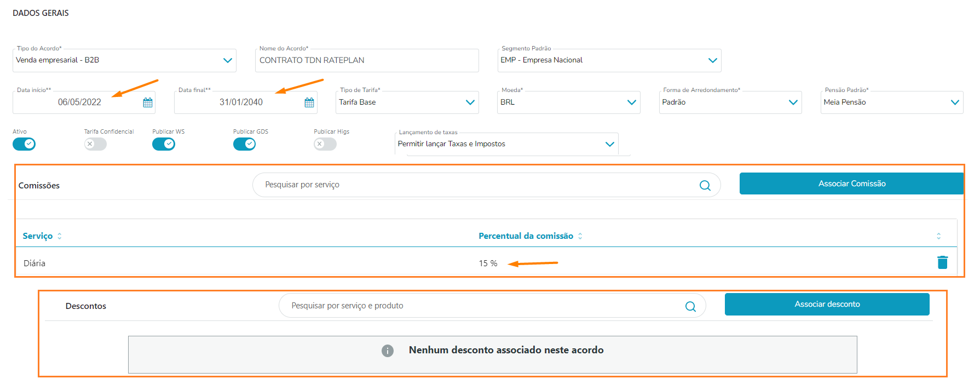Toggle the Ativo switch off
The image size is (980, 390).
24,144
